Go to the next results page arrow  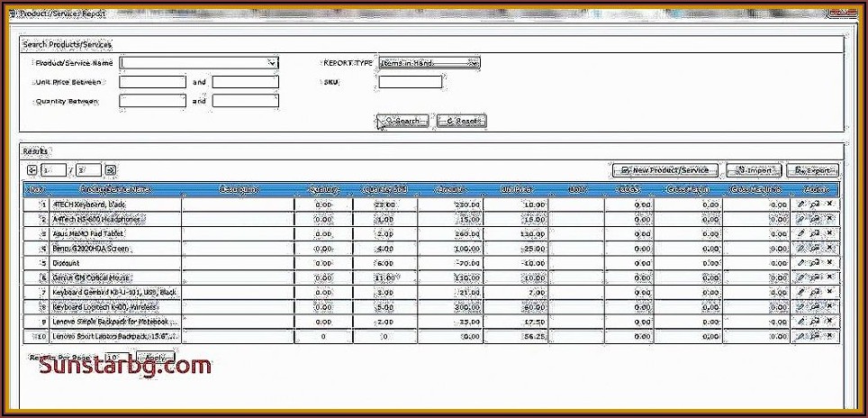coord(111,169)
